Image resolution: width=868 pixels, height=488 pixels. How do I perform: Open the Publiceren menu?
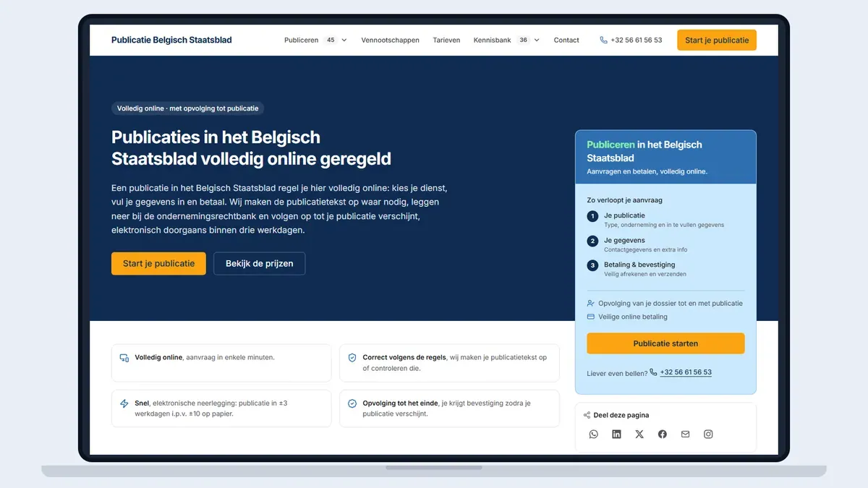302,40
